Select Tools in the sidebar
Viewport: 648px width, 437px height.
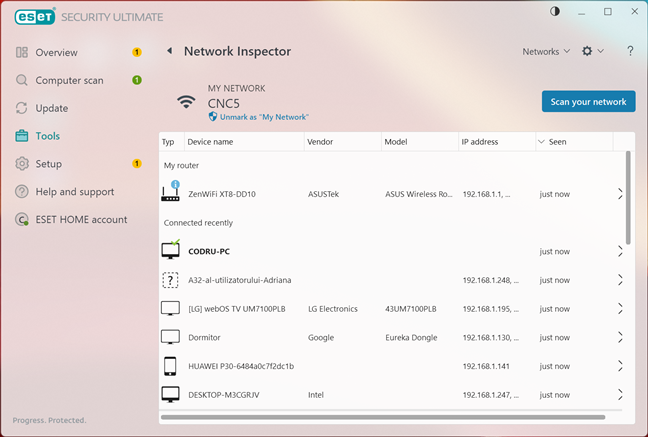click(x=48, y=136)
